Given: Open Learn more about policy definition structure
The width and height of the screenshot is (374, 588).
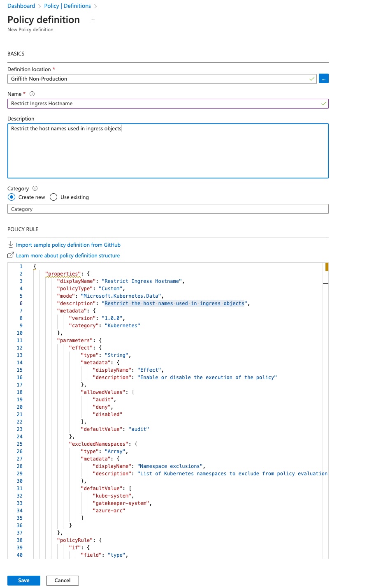Looking at the screenshot, I should pos(68,255).
